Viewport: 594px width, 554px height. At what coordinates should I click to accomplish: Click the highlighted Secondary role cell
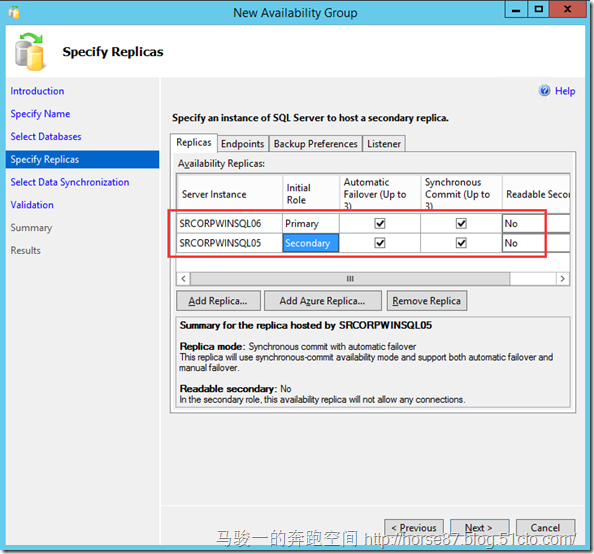point(311,243)
